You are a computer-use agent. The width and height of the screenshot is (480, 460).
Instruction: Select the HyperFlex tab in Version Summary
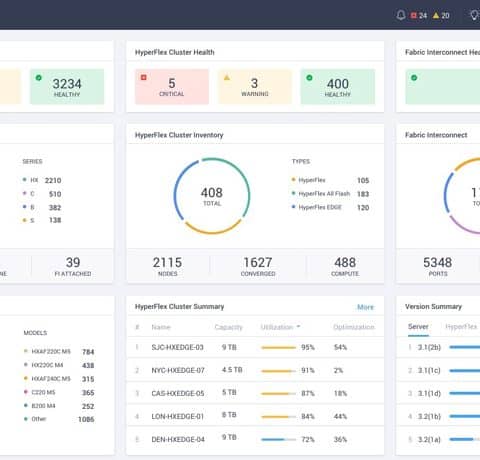[x=461, y=327]
